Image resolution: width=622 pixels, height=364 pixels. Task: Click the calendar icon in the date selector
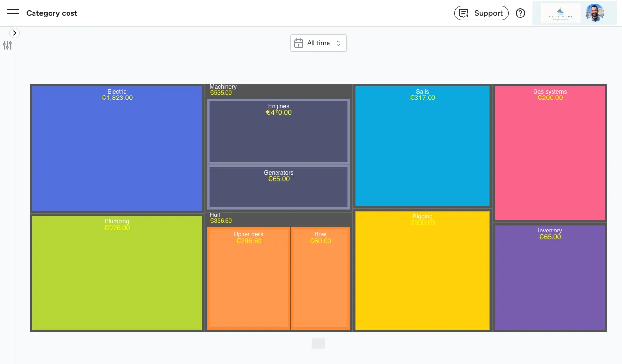point(299,43)
